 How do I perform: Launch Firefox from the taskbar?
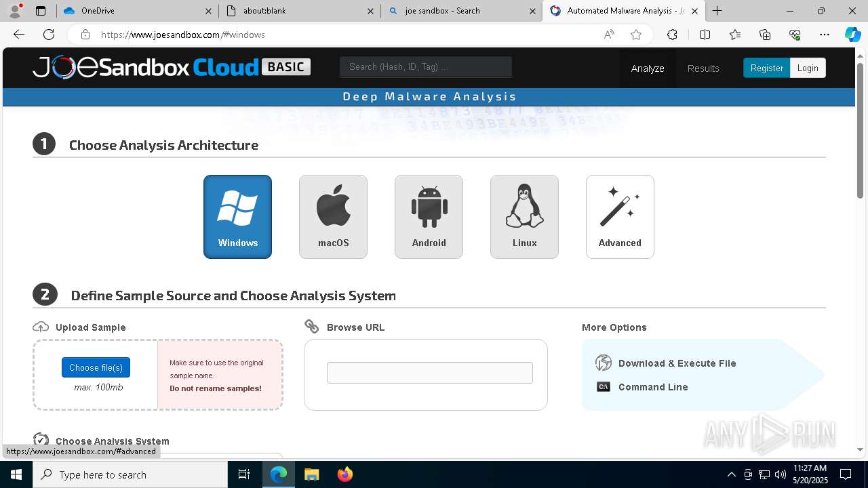[345, 474]
